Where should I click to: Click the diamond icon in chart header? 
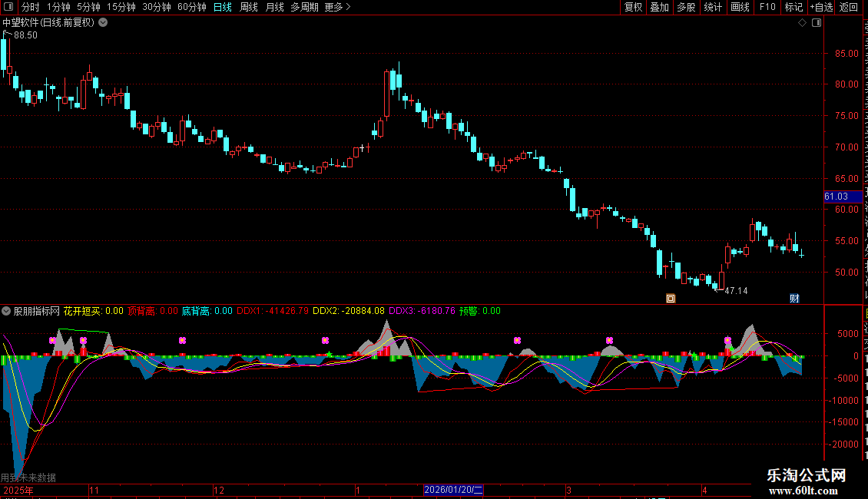click(802, 23)
